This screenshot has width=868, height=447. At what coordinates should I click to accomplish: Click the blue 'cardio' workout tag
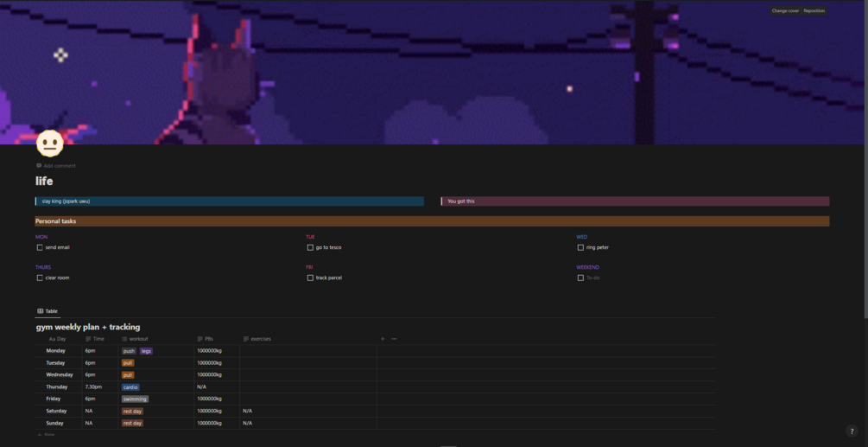pos(130,387)
